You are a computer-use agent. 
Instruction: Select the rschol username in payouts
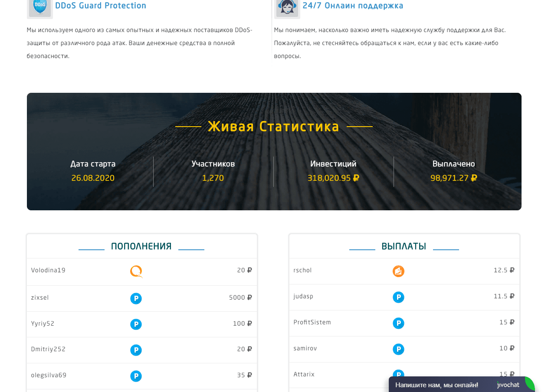302,270
